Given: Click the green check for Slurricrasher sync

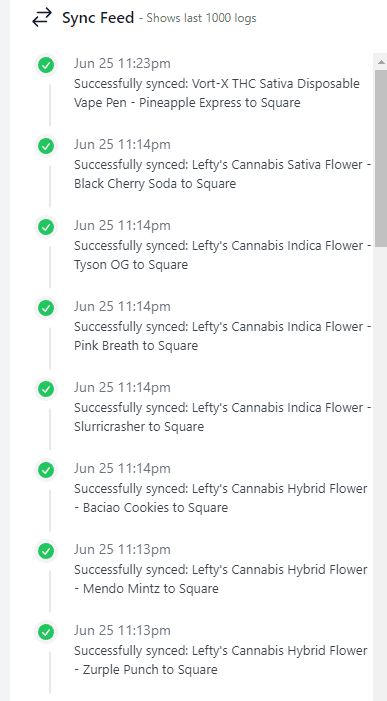Looking at the screenshot, I should coord(46,389).
